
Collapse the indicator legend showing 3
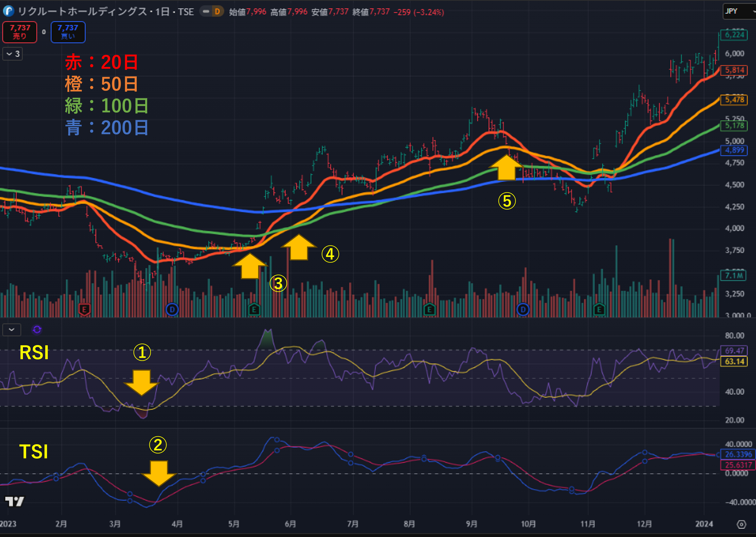(13, 54)
